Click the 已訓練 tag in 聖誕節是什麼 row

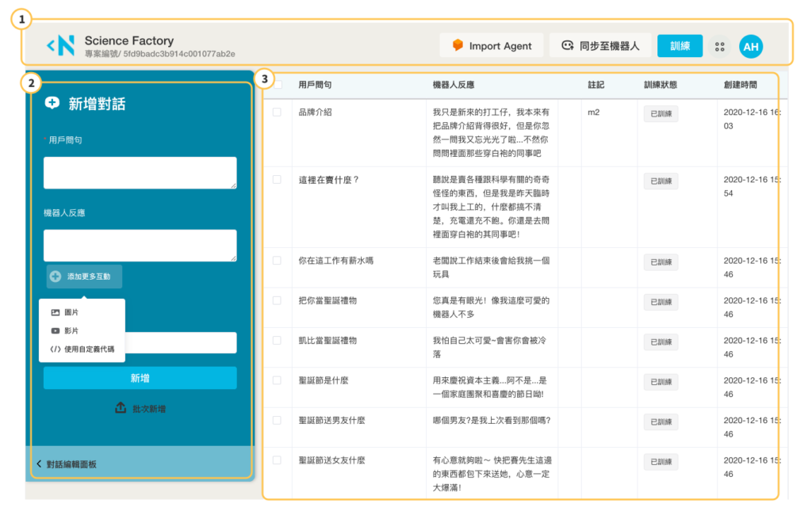661,381
